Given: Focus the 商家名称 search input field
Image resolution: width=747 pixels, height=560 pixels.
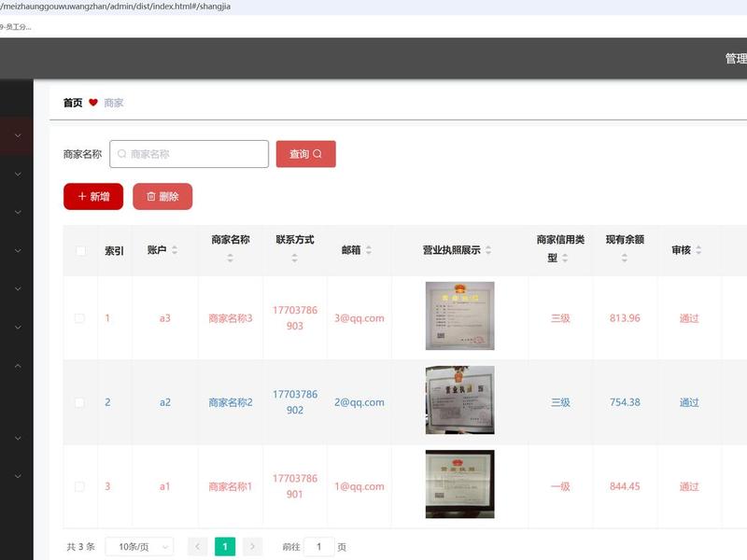Looking at the screenshot, I should 190,154.
